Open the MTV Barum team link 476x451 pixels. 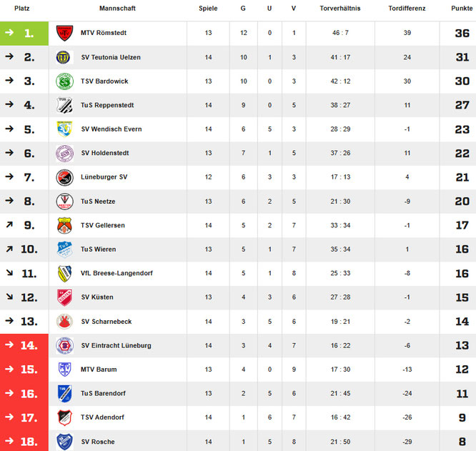[99, 370]
